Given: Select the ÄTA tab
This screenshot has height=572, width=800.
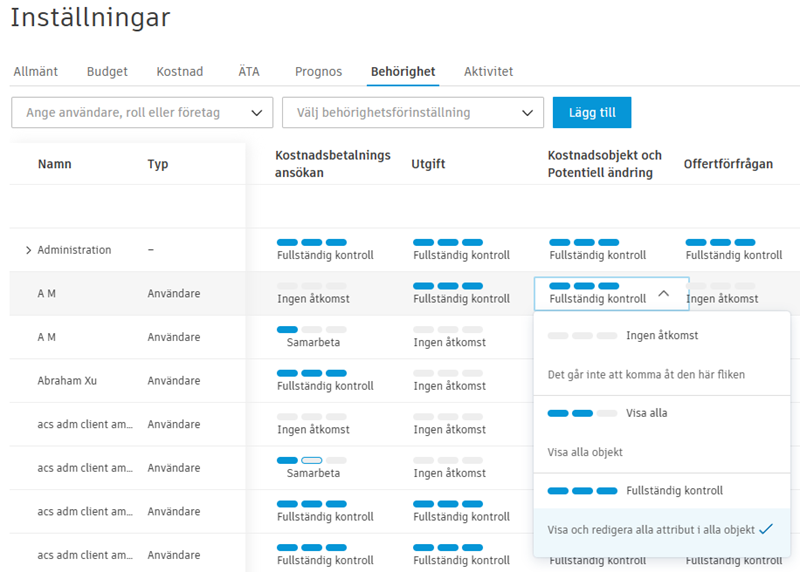Looking at the screenshot, I should [x=249, y=71].
